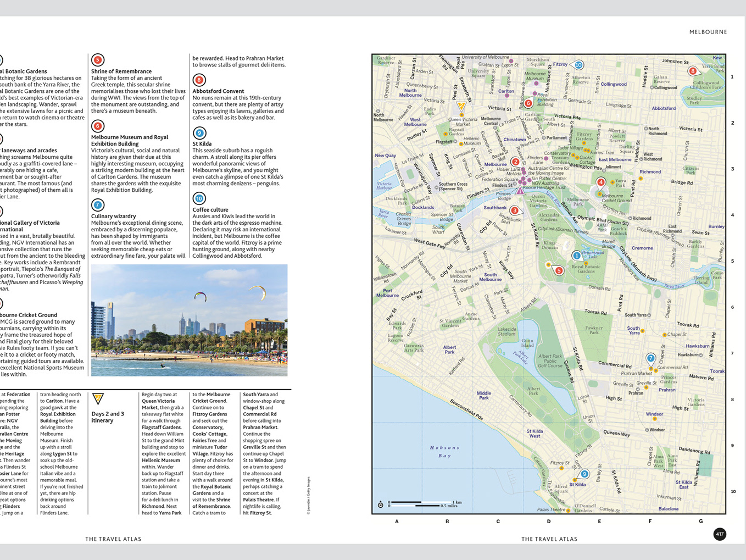
Task: Click THE TRAVEL ATLAS footer on the left page
Action: [113, 539]
